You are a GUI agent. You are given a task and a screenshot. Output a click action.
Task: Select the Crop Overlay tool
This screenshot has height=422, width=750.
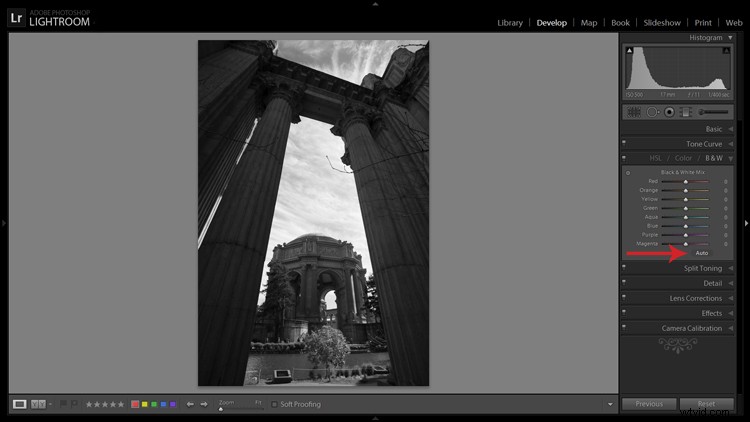(634, 112)
